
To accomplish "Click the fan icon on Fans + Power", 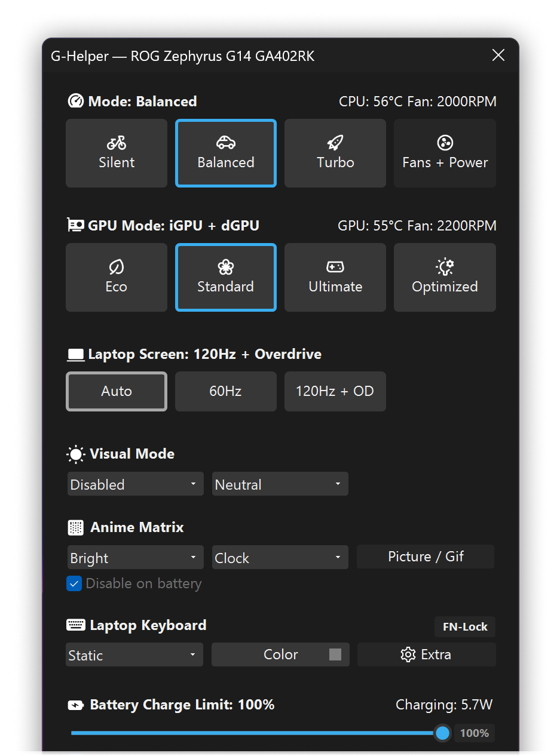I will (x=445, y=143).
